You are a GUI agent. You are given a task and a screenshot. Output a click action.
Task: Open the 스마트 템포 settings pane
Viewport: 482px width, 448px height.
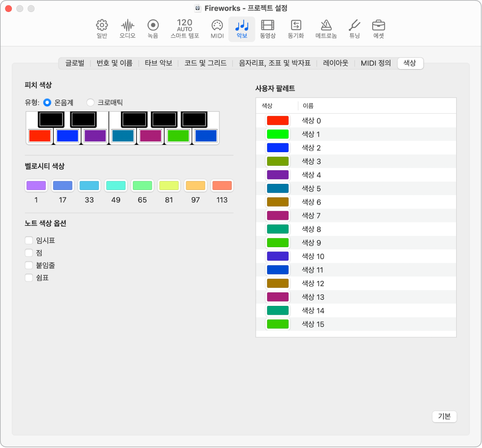pos(185,29)
